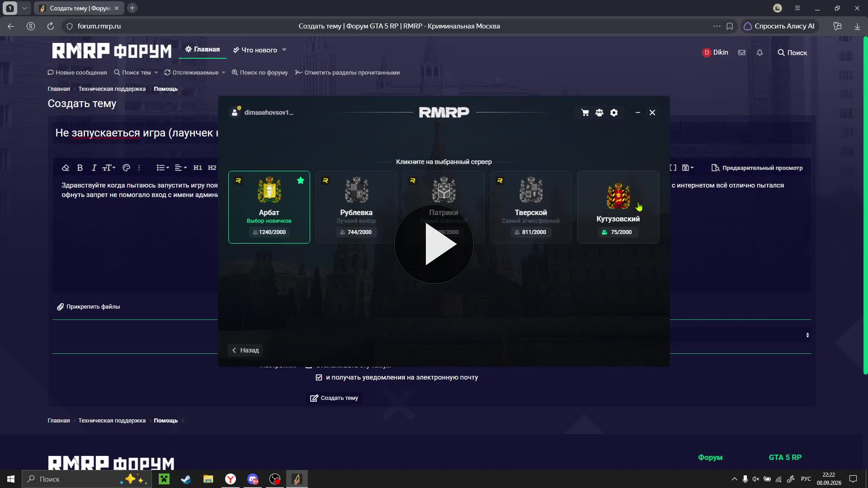The height and width of the screenshot is (488, 868).
Task: Open a new browser tab
Action: (x=132, y=8)
